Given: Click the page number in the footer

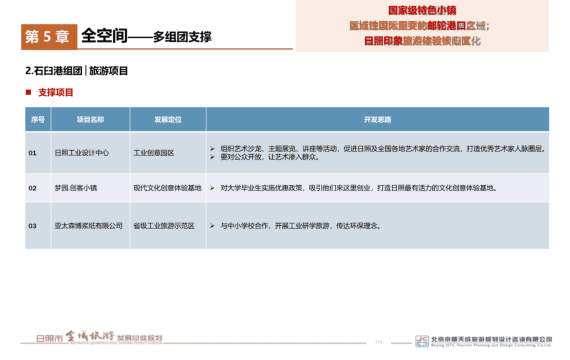Looking at the screenshot, I should pos(378,342).
